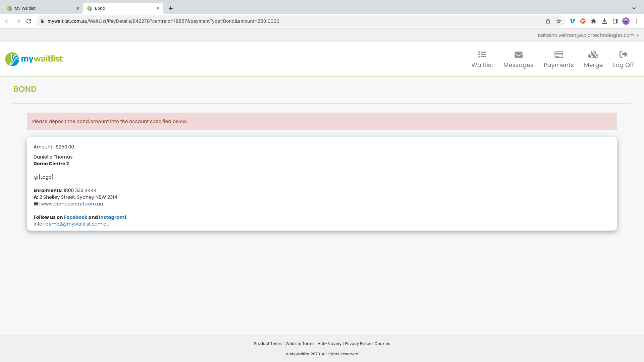Toggle the bookmark star for this page
The width and height of the screenshot is (644, 362).
(559, 21)
